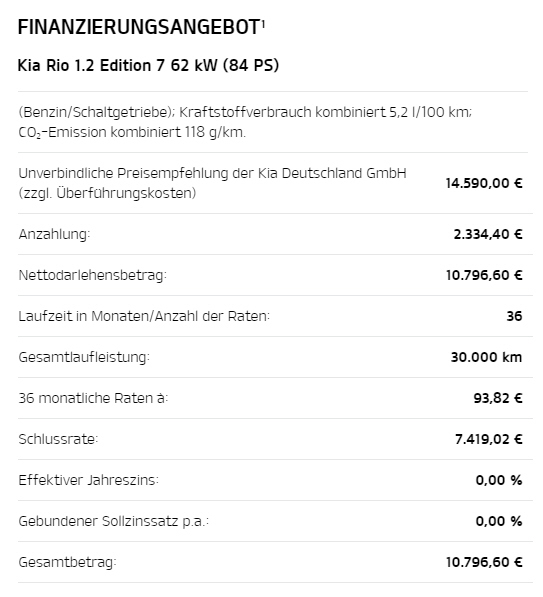Click the Gesamtlaufleistung value 30.000 km
The height and width of the screenshot is (597, 543).
pyautogui.click(x=486, y=357)
